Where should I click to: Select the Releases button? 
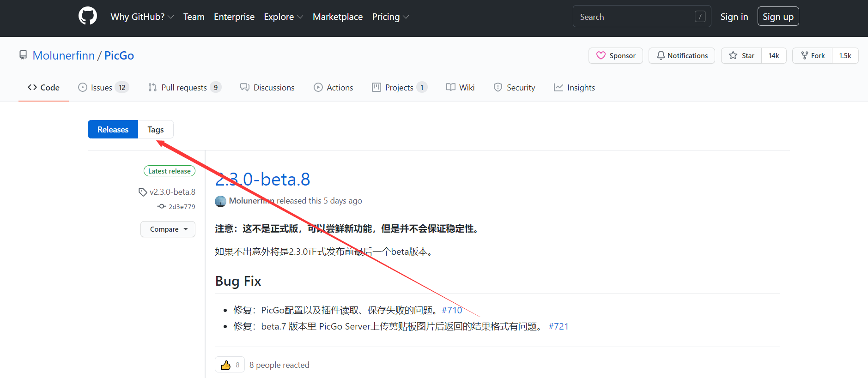[113, 129]
